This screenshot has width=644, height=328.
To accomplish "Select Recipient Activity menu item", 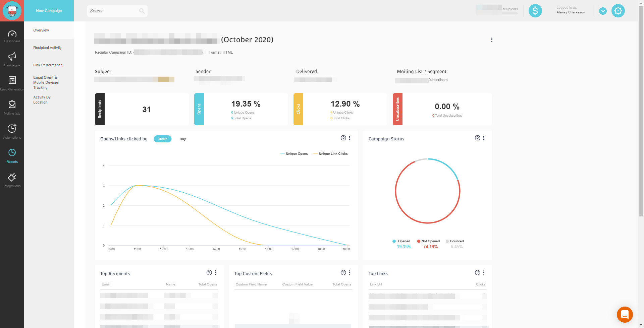I will click(49, 48).
